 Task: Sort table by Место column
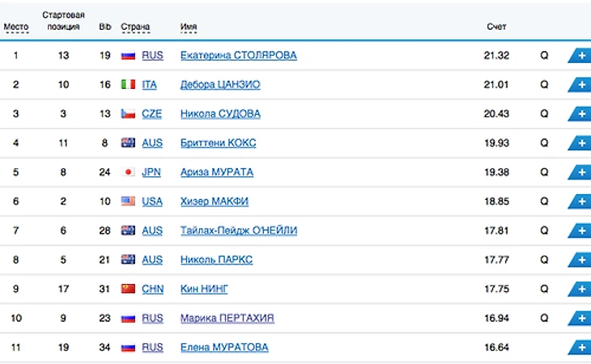(x=16, y=27)
